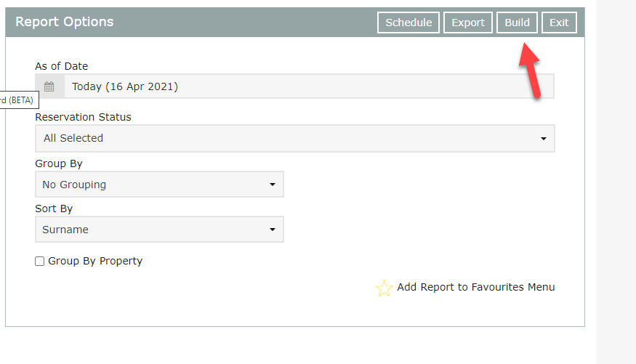Image resolution: width=636 pixels, height=364 pixels.
Task: Click the 'Group By Property' label text
Action: [95, 261]
